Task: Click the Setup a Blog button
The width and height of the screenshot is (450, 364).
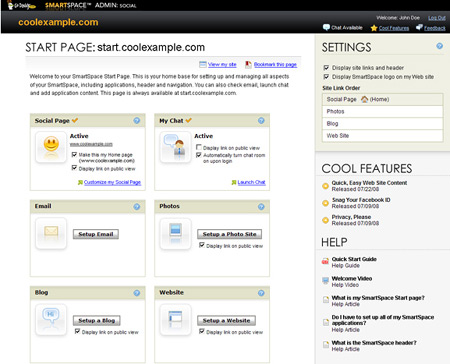Action: click(x=97, y=321)
